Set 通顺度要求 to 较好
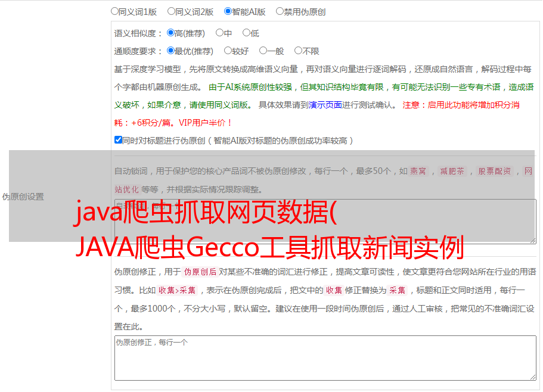The width and height of the screenshot is (543, 392). (228, 51)
